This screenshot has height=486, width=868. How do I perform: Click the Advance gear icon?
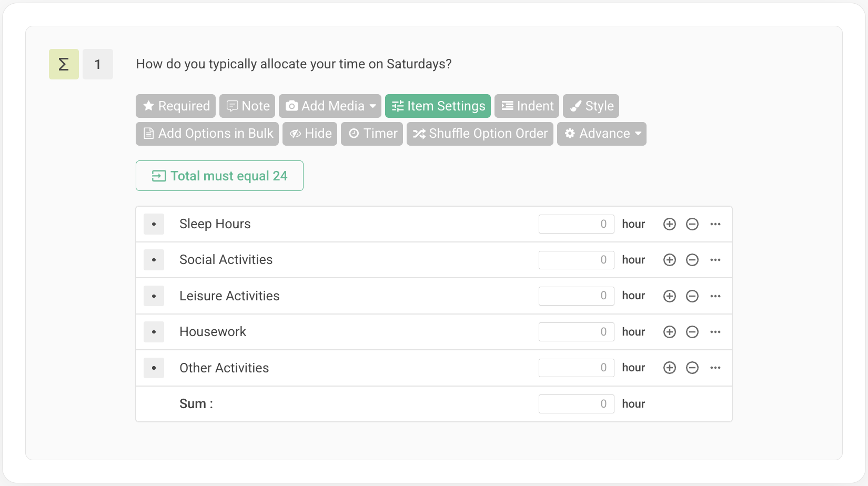(570, 134)
